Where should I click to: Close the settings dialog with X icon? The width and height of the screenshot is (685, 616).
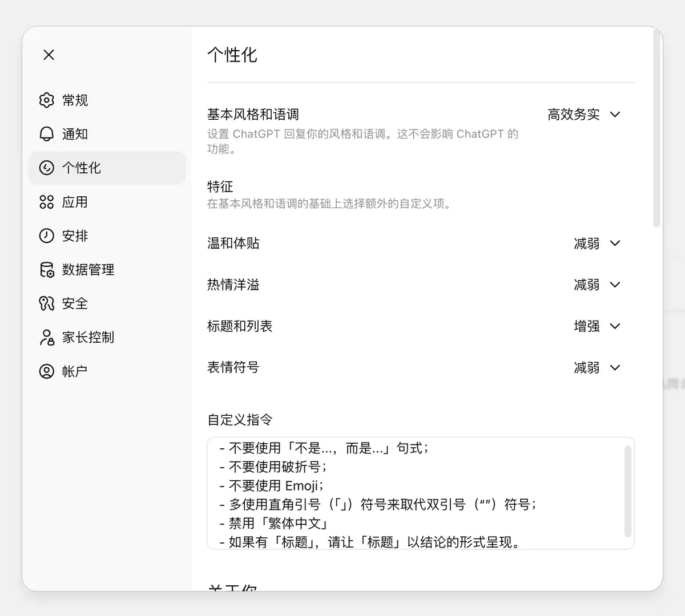pyautogui.click(x=49, y=55)
